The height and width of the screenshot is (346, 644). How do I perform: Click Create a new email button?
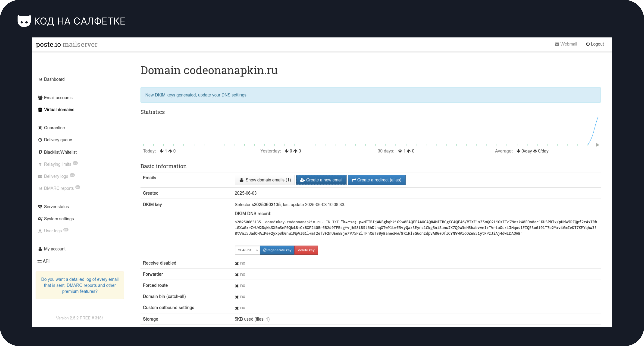[321, 180]
